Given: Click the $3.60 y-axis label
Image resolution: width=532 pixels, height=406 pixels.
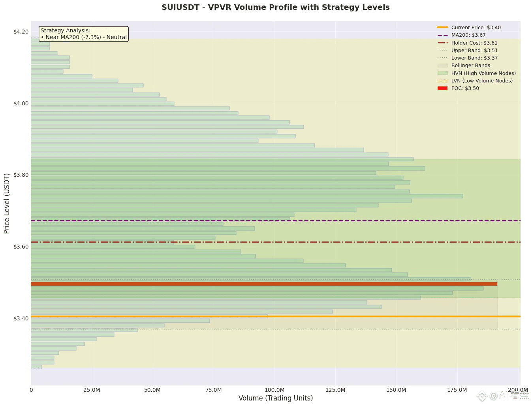Looking at the screenshot, I should (21, 247).
